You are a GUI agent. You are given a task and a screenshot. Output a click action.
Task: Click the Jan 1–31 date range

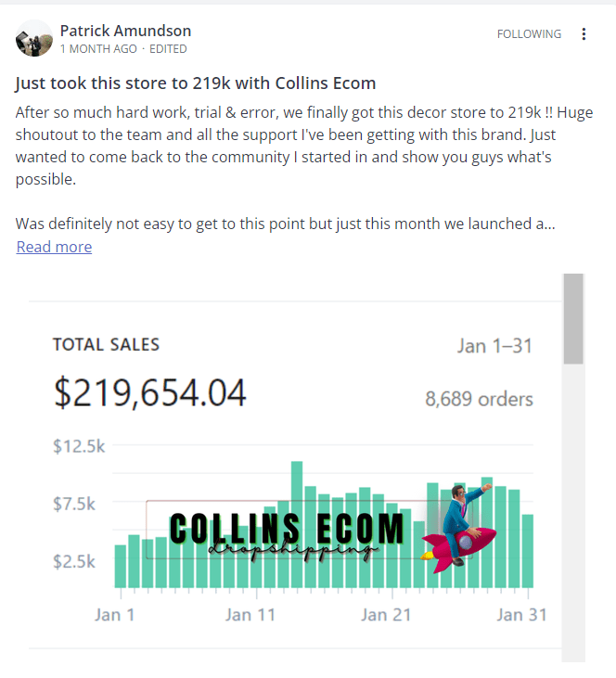coord(494,346)
